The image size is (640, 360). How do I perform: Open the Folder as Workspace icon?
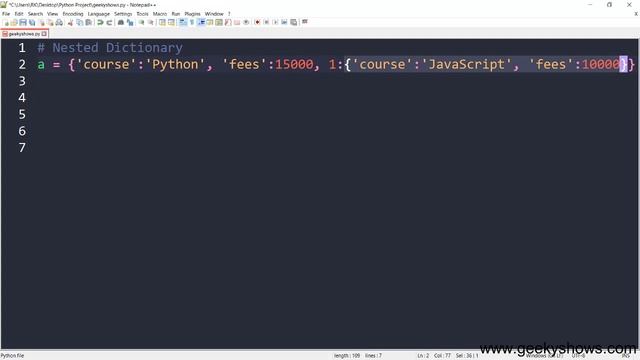[237, 22]
